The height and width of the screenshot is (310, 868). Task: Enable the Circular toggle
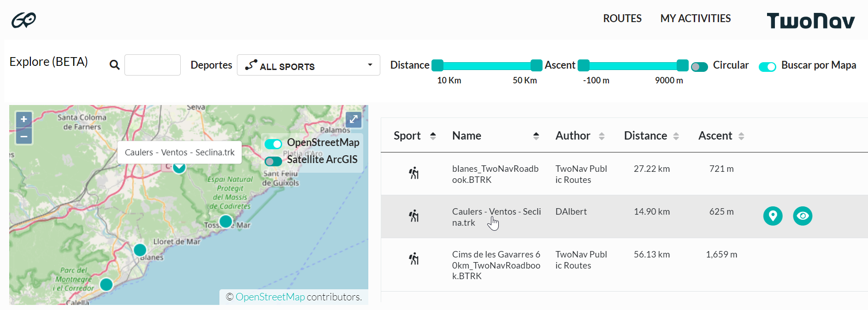coord(699,67)
